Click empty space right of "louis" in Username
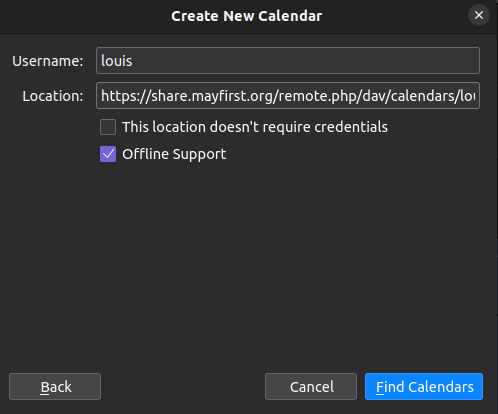This screenshot has width=498, height=414. [x=300, y=61]
